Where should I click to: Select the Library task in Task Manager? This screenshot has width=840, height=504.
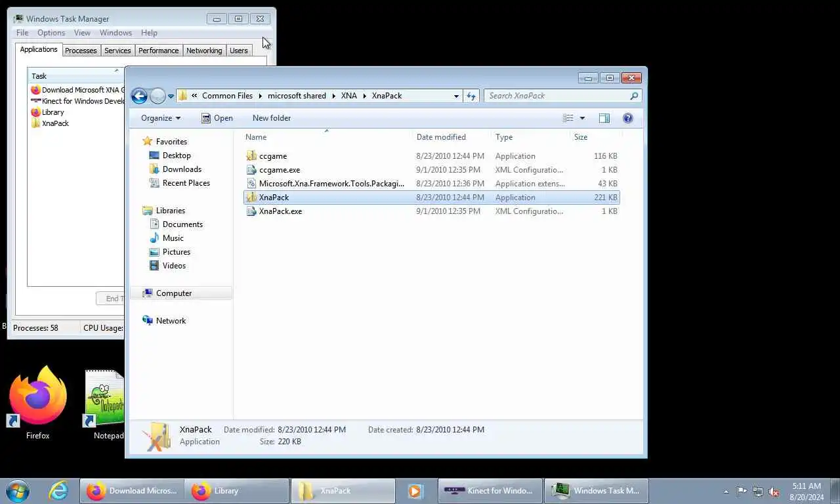click(x=52, y=112)
